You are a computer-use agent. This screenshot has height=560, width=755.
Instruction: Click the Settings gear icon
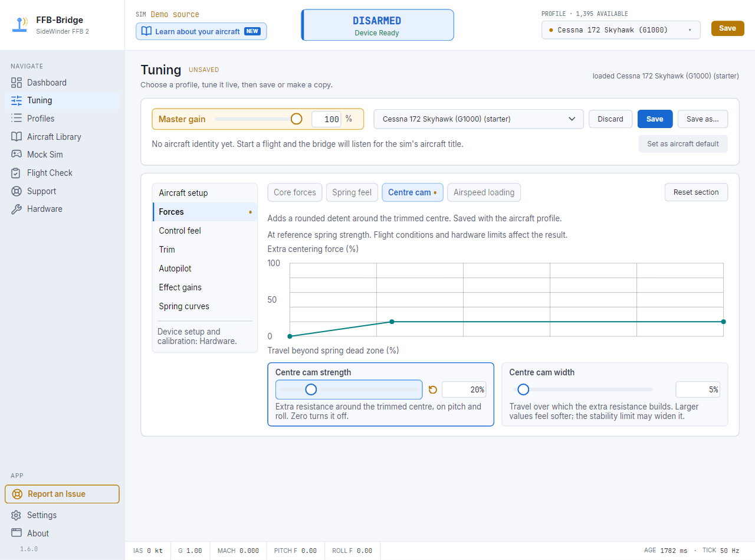(17, 515)
